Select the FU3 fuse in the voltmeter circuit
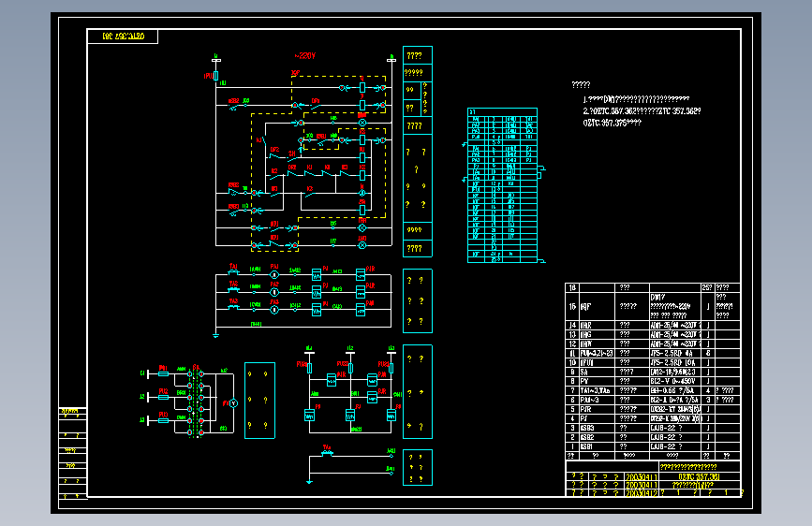Image resolution: width=812 pixels, height=526 pixels. tap(163, 420)
